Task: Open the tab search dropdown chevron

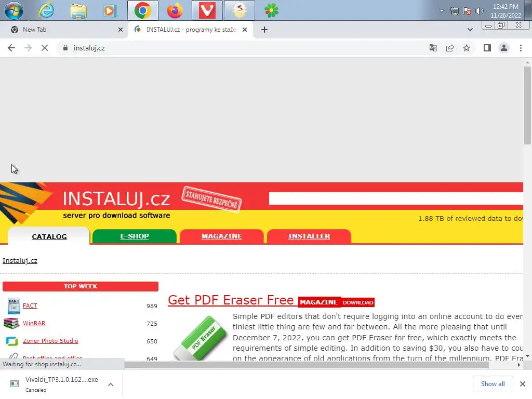Action: coord(470,30)
